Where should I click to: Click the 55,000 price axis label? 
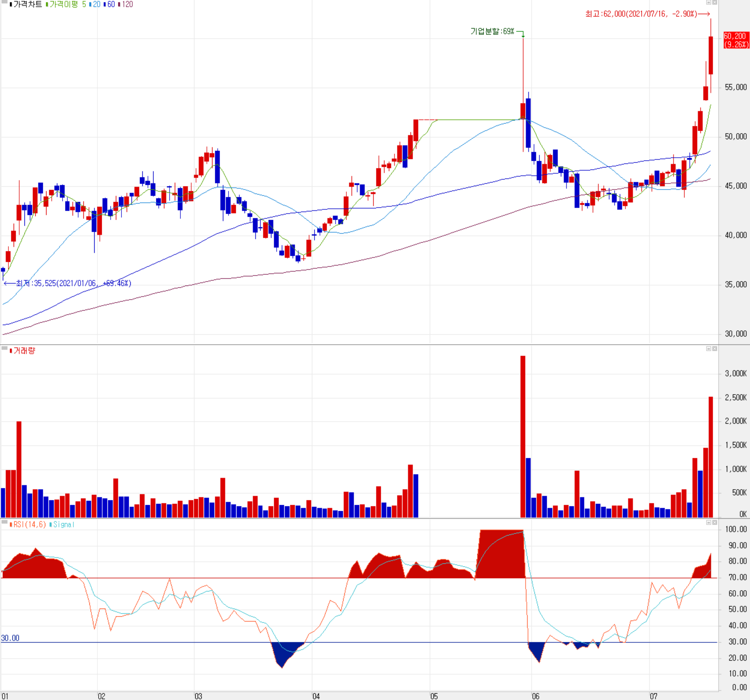click(x=736, y=87)
